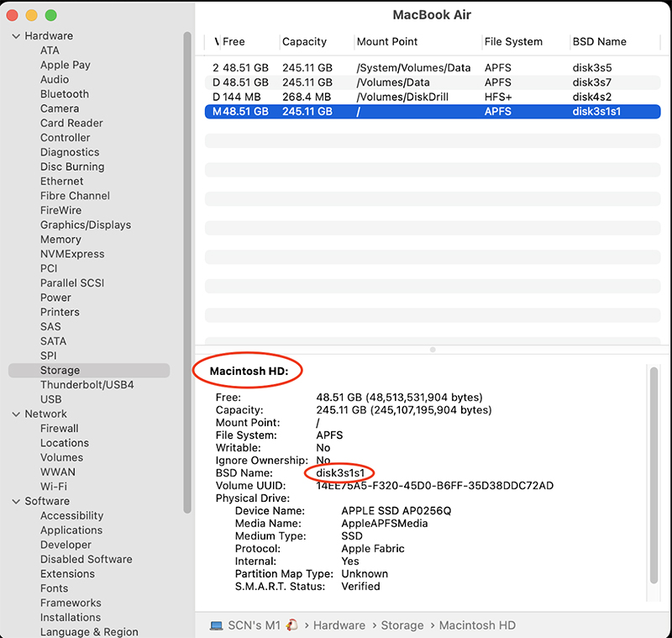
Task: Click Macintosh HD in the path bar
Action: pos(477,626)
